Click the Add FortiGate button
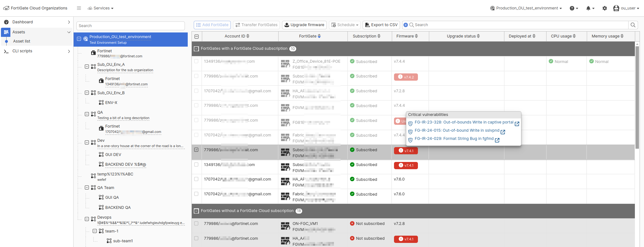 coord(212,25)
